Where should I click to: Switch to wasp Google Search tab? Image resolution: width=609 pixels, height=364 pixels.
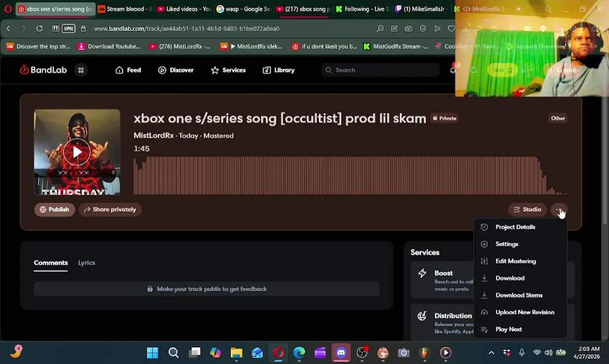pyautogui.click(x=243, y=9)
